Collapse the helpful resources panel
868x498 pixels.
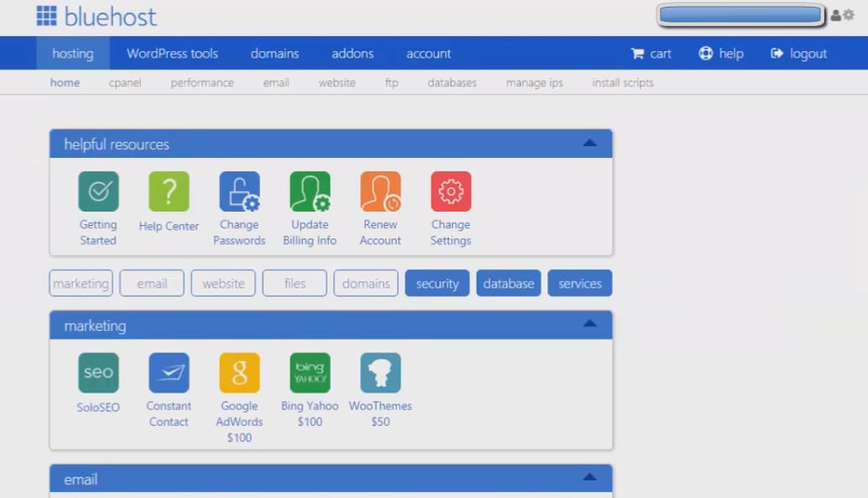pyautogui.click(x=589, y=144)
